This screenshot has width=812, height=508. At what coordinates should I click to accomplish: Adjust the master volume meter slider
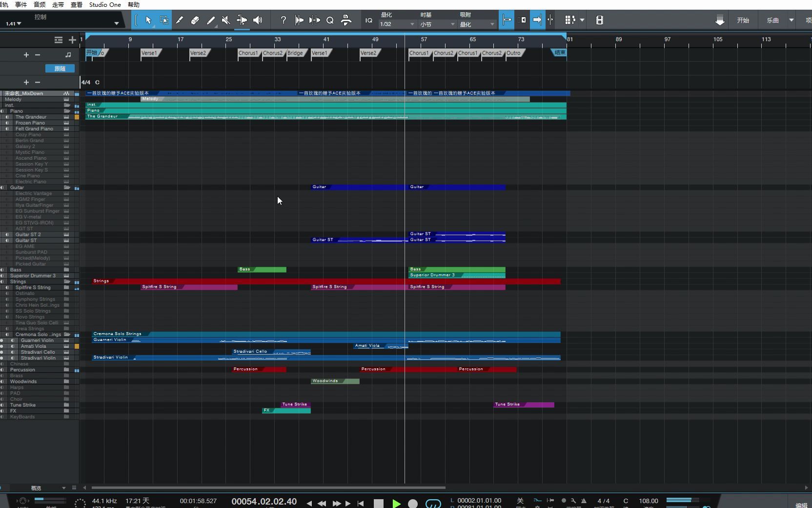pyautogui.click(x=682, y=500)
